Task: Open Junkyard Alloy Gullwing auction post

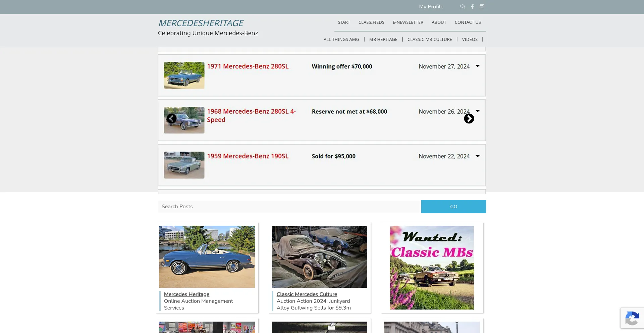Action: 314,304
